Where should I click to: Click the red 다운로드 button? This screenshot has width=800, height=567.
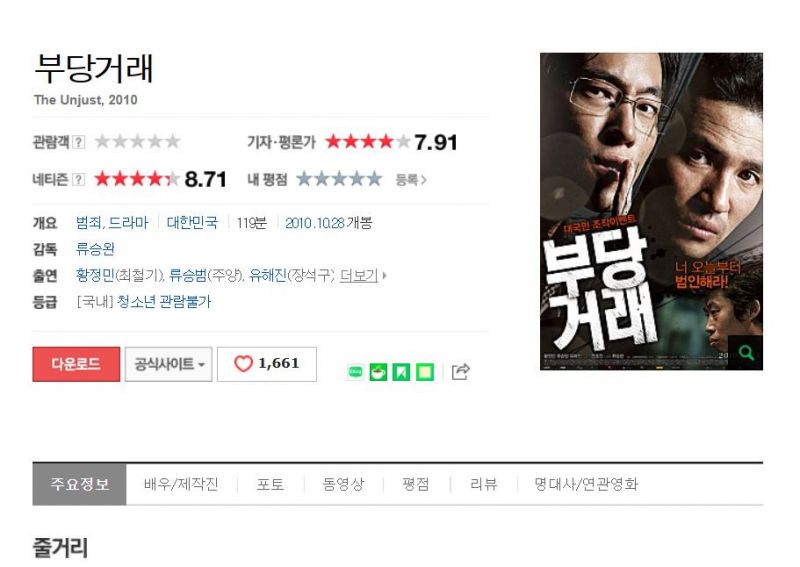point(76,364)
